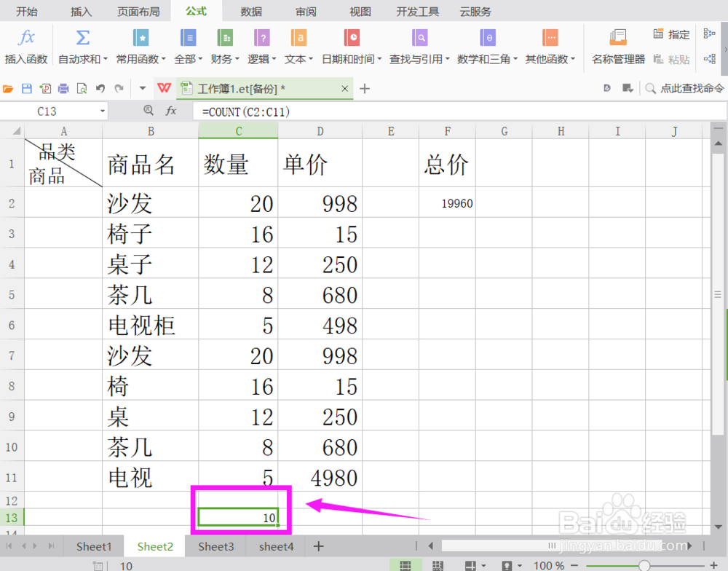Expand the 日期和时间 dropdown arrow
The width and height of the screenshot is (728, 571).
379,59
